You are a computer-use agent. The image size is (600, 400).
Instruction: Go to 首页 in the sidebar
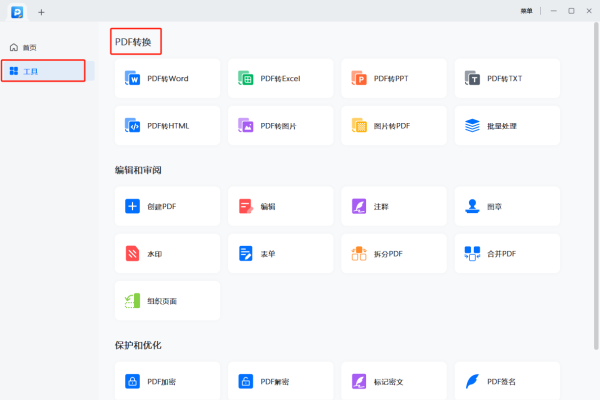(x=29, y=48)
